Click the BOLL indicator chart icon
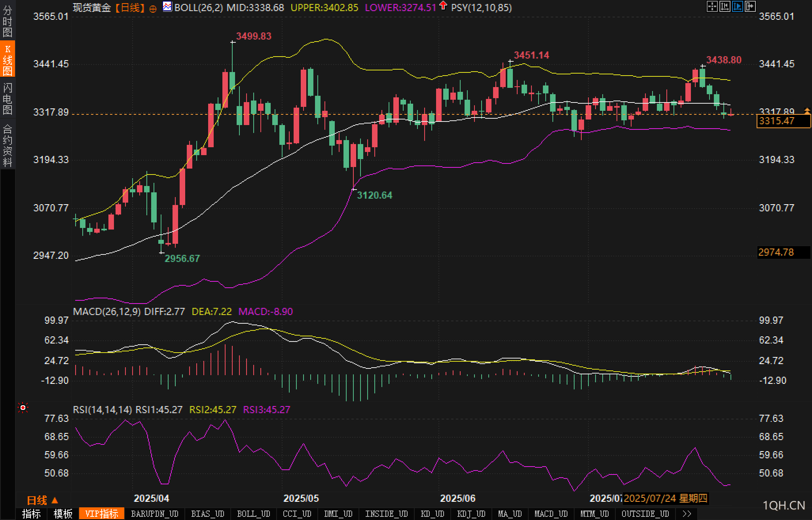This screenshot has width=812, height=520. coord(167,7)
